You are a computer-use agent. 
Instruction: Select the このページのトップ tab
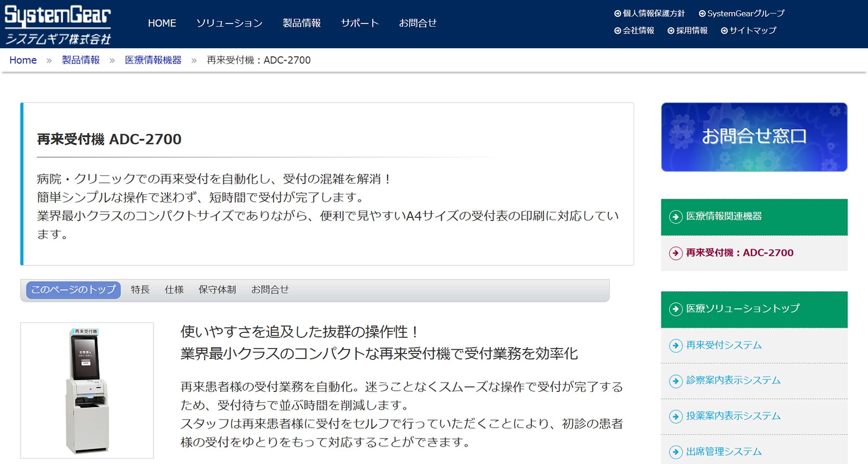[x=73, y=290]
